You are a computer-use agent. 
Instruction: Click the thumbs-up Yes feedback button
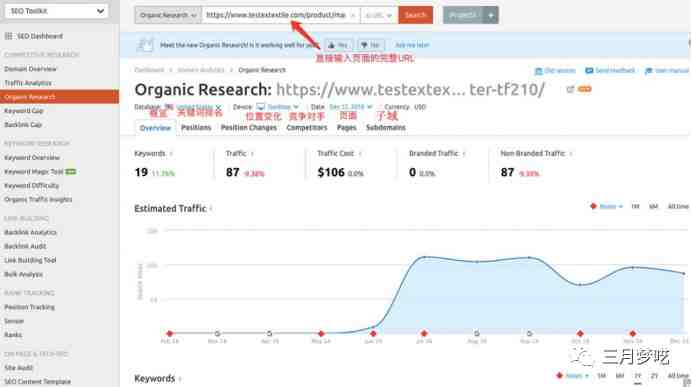pos(338,45)
